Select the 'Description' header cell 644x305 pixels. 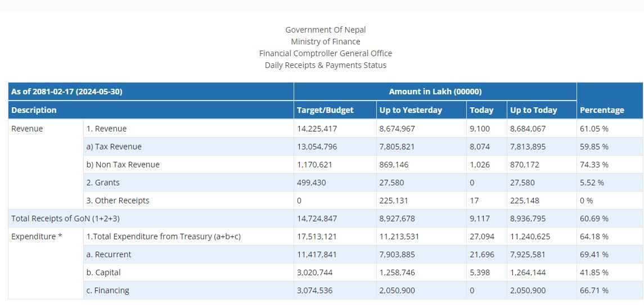[x=34, y=110]
